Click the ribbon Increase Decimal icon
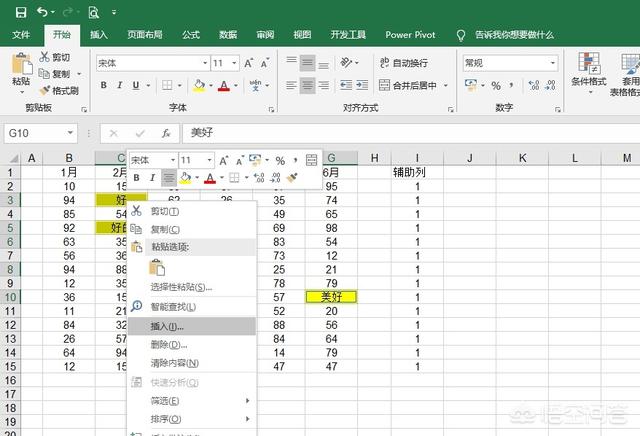Screen dimensions: 640x436 534,85
